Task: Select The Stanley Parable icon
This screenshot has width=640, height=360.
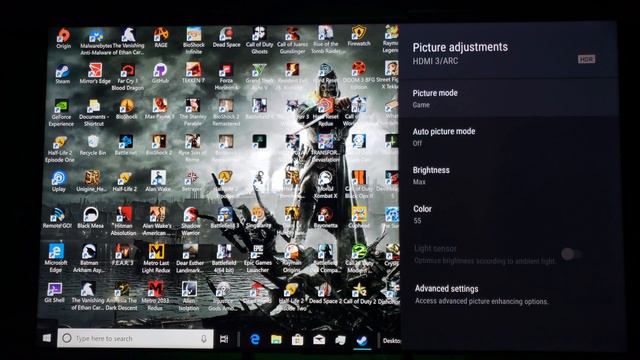Action: (192, 112)
